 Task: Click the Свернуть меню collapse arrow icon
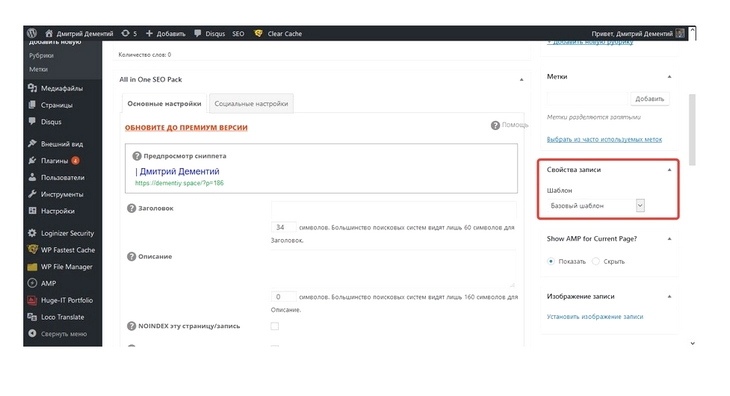pos(32,333)
